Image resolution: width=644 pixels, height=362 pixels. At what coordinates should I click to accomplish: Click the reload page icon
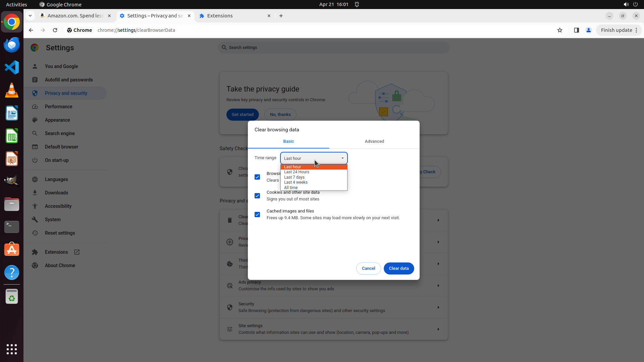55,30
